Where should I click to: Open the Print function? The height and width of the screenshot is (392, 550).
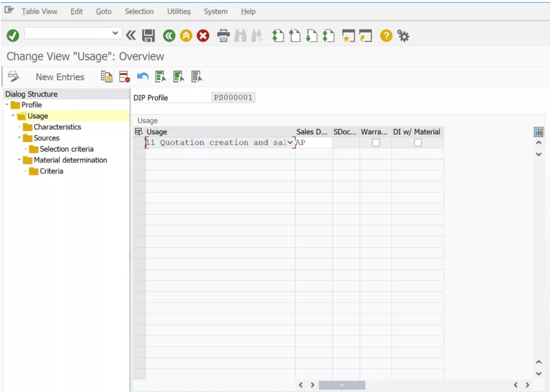tap(222, 36)
